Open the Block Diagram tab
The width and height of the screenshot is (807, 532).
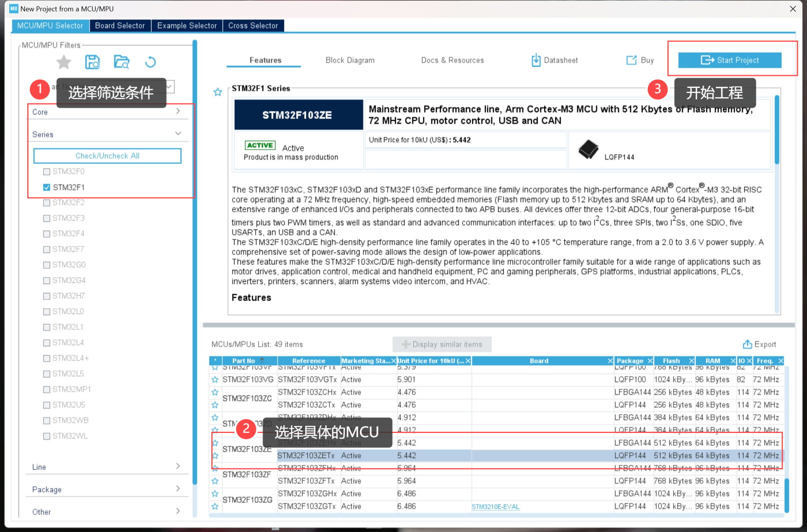350,60
